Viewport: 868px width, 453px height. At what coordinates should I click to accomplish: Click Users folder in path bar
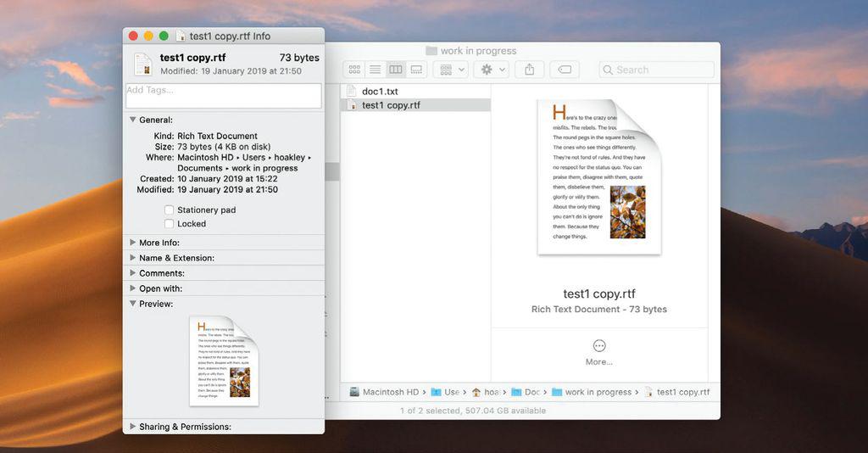point(445,392)
